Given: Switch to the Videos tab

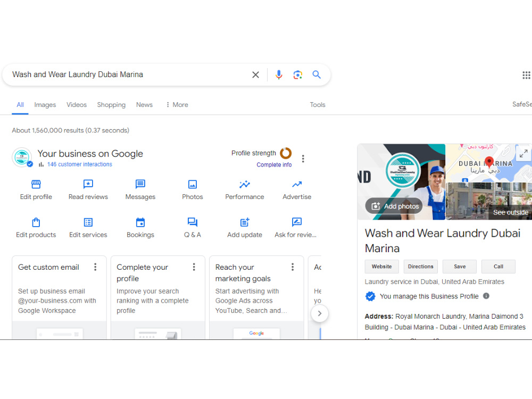Looking at the screenshot, I should [77, 105].
